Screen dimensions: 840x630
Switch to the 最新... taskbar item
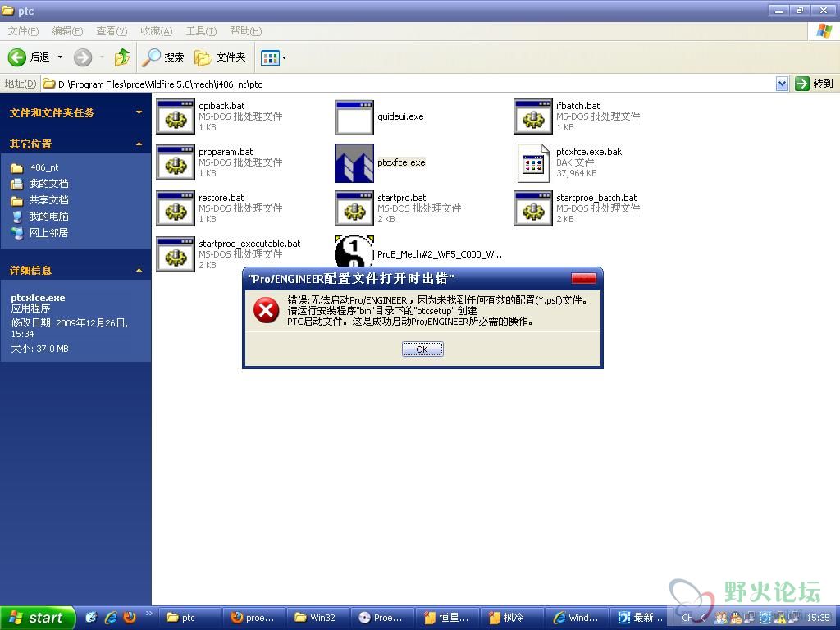click(x=641, y=618)
